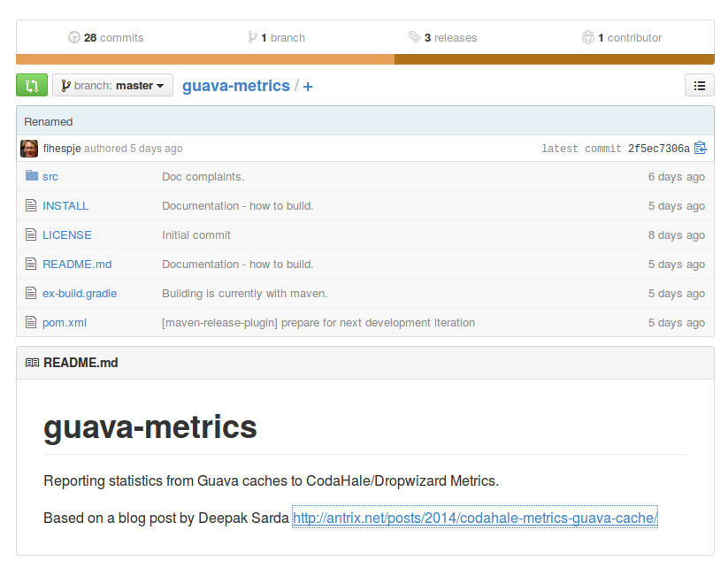728x576 pixels.
Task: Open the file list view icon button
Action: [699, 86]
